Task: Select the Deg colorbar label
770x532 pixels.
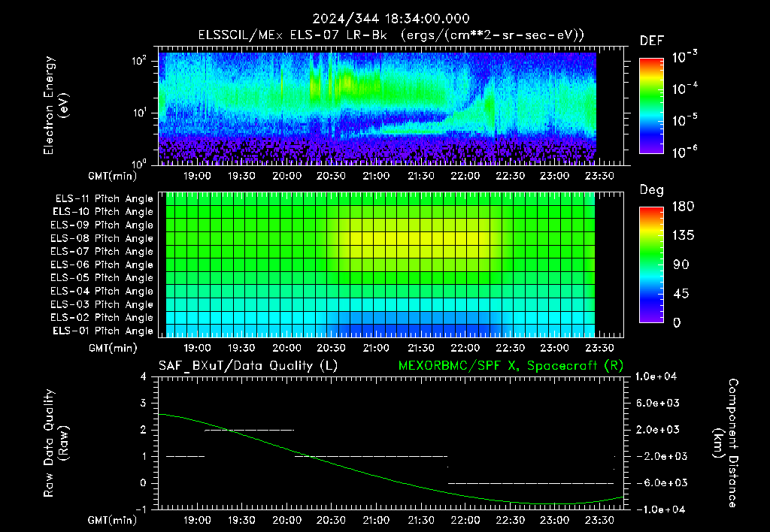Action: (652, 190)
